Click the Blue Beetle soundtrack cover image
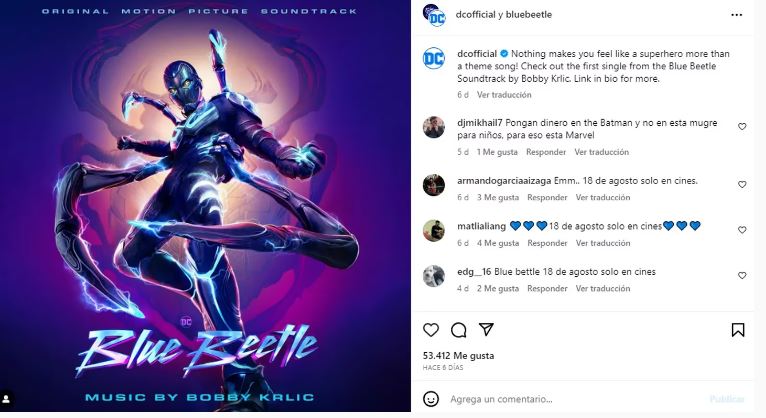Screen dimensions: 766x418 tap(205, 206)
